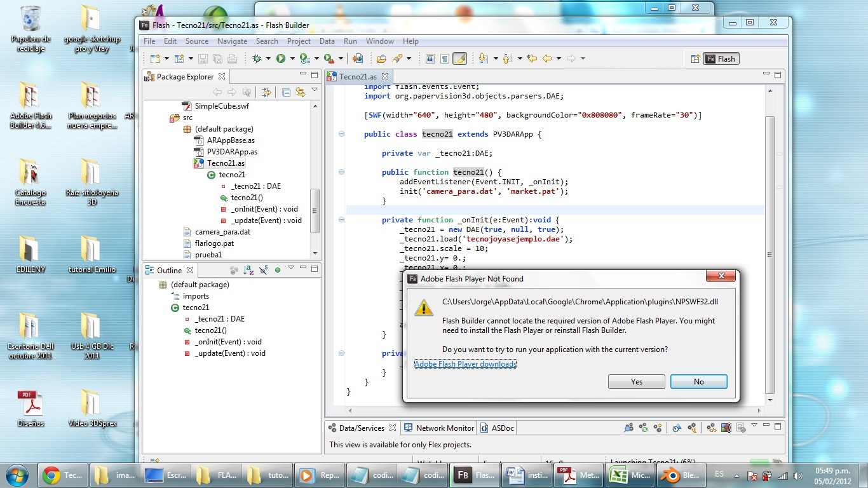This screenshot has width=868, height=488.
Task: Open the Diseños PDF desktop icon
Action: [31, 409]
